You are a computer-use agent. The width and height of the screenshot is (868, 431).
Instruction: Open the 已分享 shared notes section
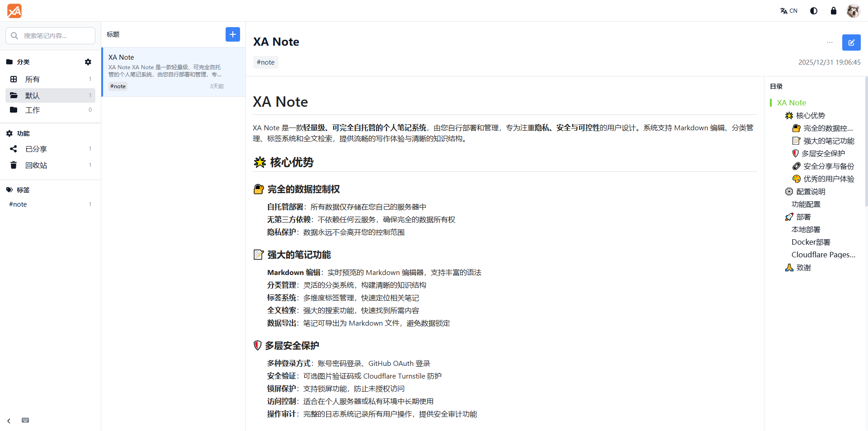(x=36, y=149)
